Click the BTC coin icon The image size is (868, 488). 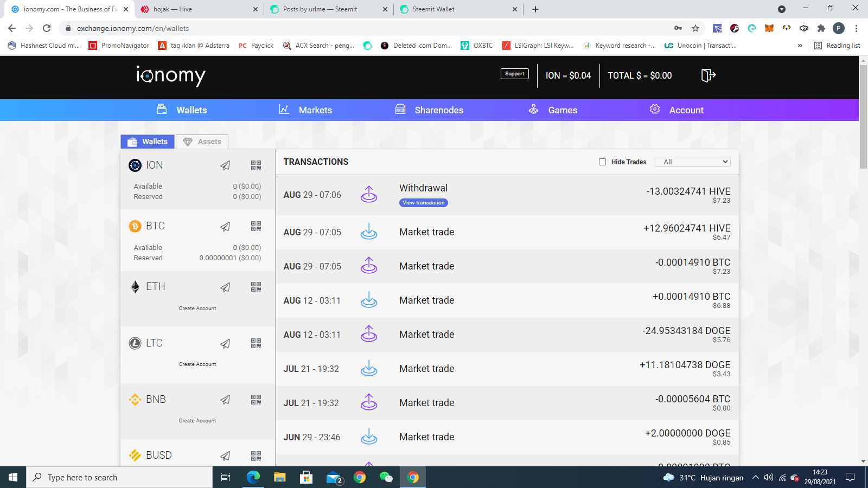coord(135,226)
